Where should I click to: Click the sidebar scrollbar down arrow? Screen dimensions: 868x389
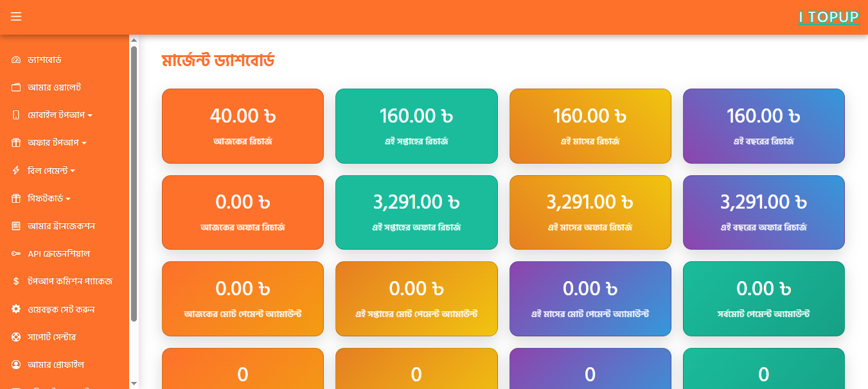pos(134,383)
